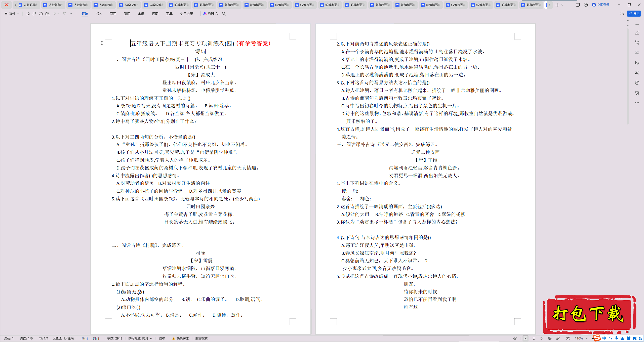Click the WPS home logo icon
Image resolution: width=644 pixels, height=342 pixels.
click(x=7, y=5)
